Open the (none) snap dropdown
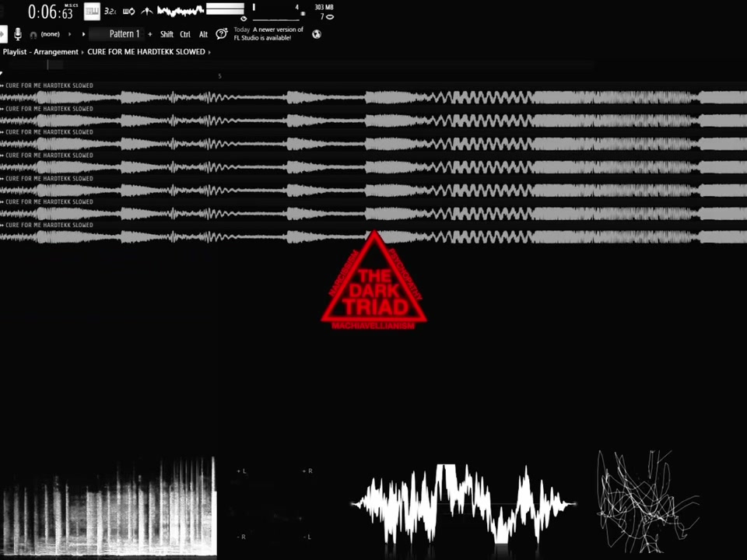Image resolution: width=747 pixels, height=560 pixels. 50,34
